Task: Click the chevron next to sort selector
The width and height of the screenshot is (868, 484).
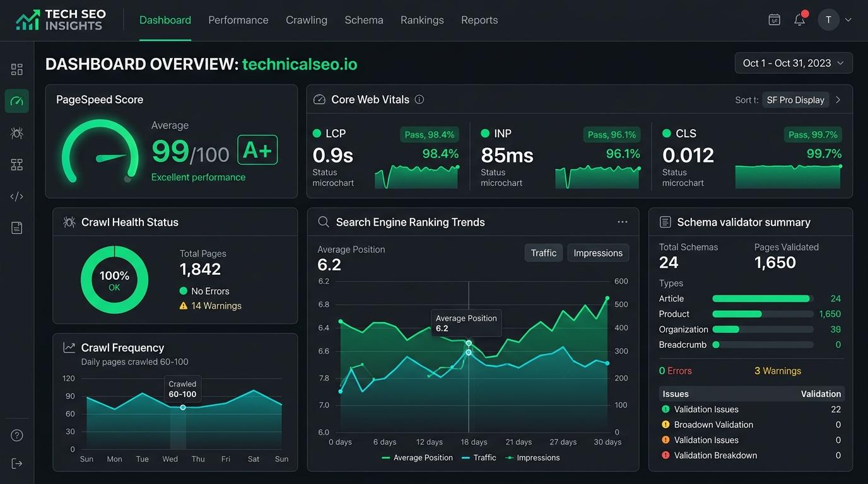Action: click(838, 100)
